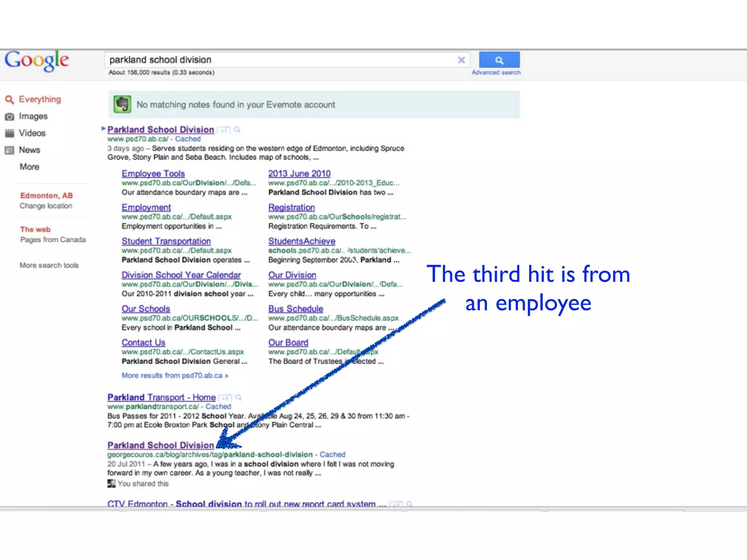Clear the search box with the X
The height and width of the screenshot is (560, 747).
tap(461, 60)
